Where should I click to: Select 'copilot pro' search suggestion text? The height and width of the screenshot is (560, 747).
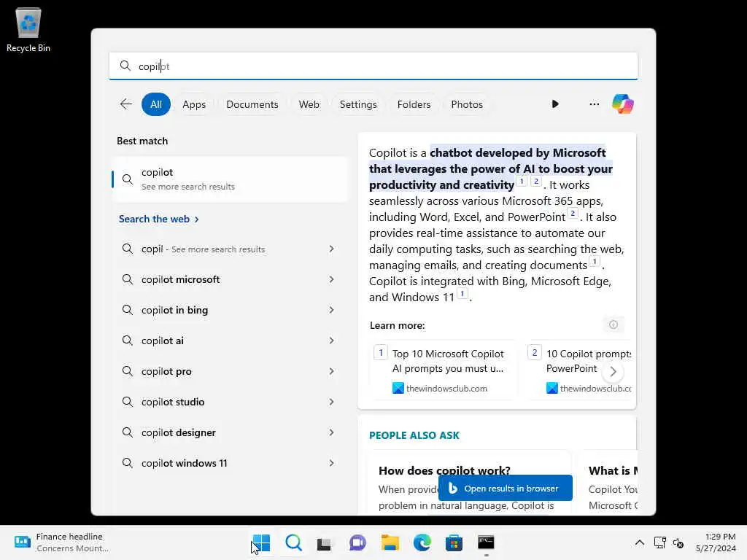point(166,371)
